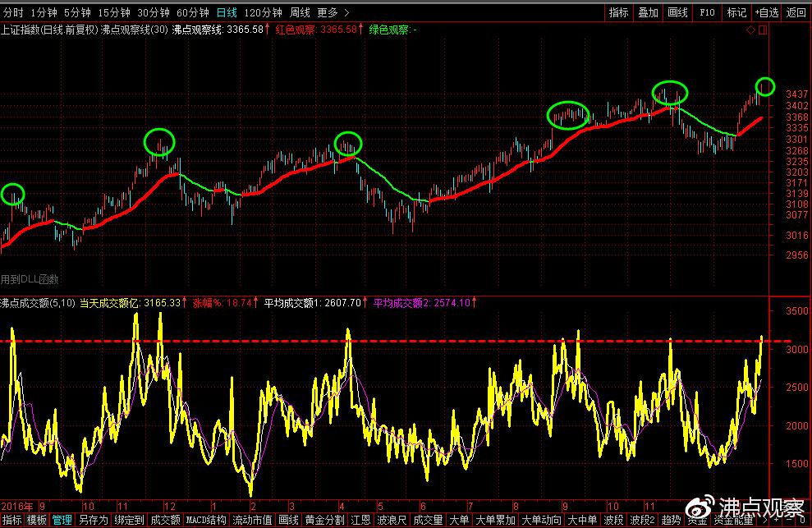Select the 黄金分割 indicator tab
Image resolution: width=812 pixels, height=528 pixels.
[x=323, y=520]
